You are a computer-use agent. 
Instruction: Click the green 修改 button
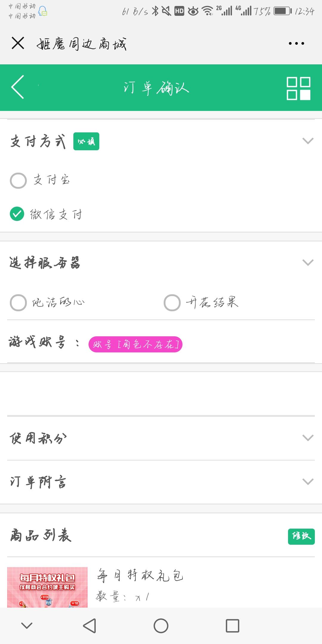tap(301, 537)
